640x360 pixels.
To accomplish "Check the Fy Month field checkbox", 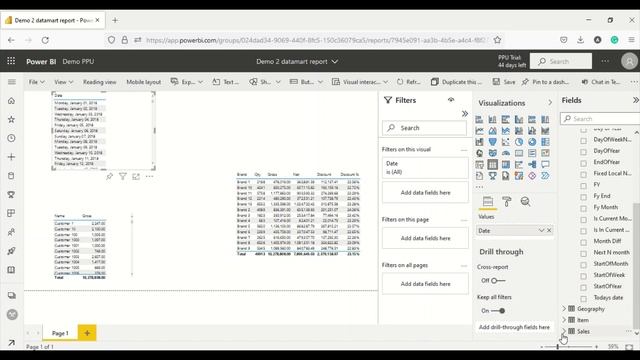I will (584, 208).
